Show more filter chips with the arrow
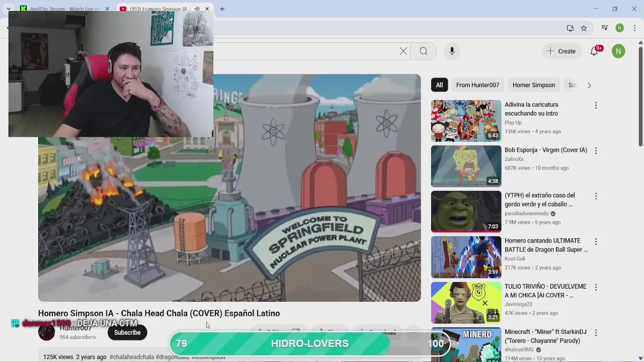This screenshot has height=362, width=644. click(589, 85)
